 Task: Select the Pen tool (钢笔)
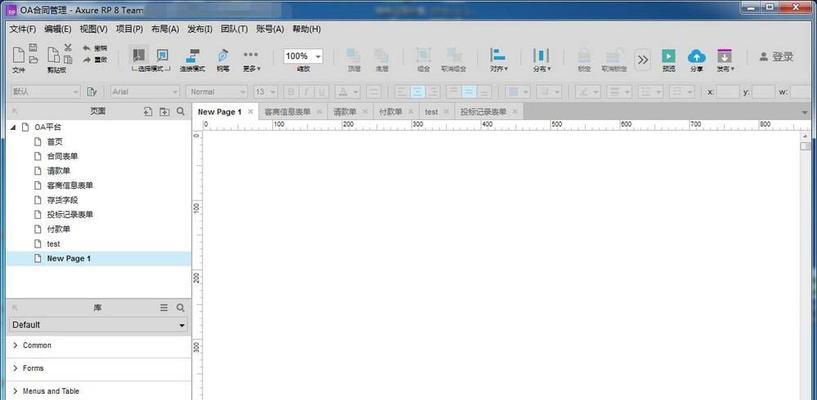[x=223, y=60]
